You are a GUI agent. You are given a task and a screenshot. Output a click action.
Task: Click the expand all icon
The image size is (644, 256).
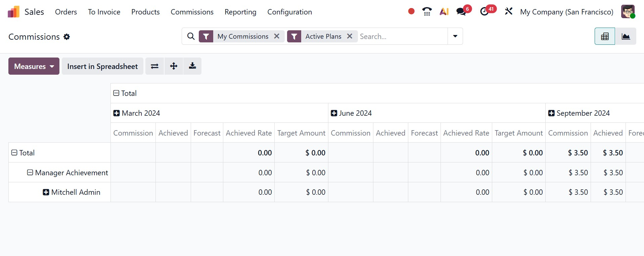point(174,66)
